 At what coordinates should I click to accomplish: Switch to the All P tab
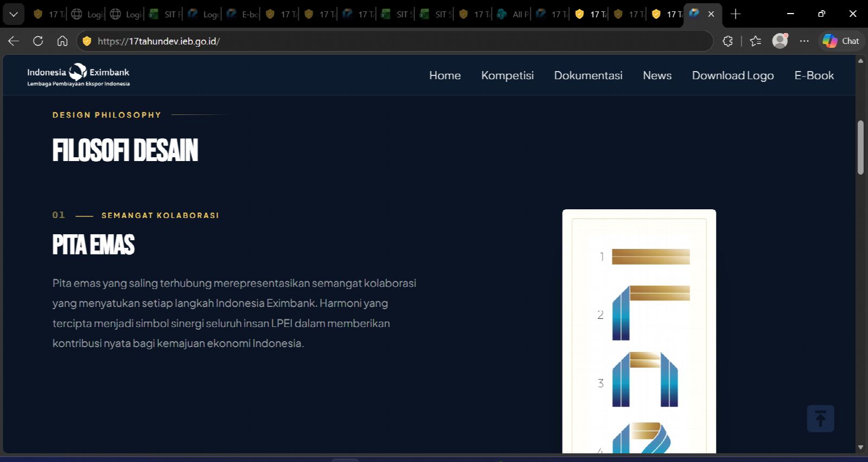(512, 14)
